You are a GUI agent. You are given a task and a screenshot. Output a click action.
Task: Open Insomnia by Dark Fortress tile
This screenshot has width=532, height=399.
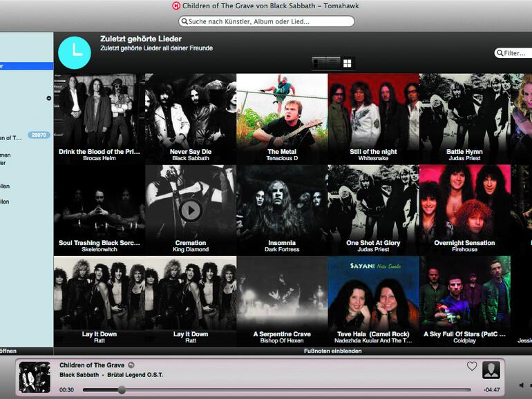(282, 210)
